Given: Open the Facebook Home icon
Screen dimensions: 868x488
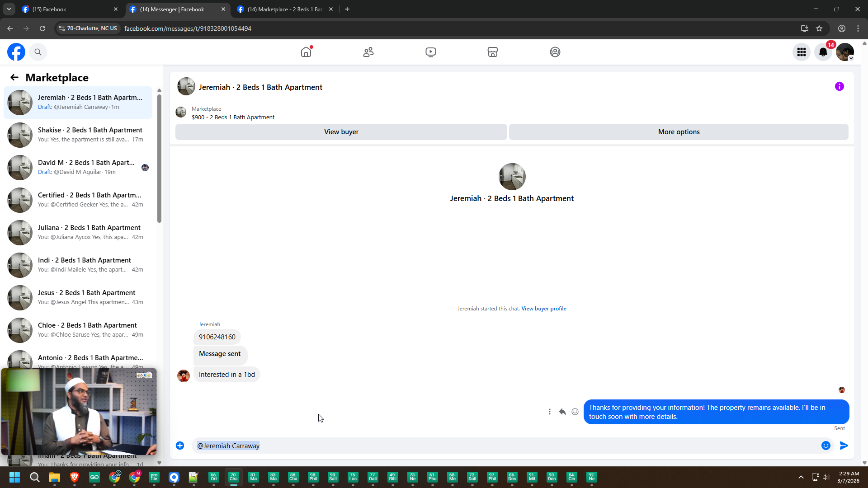Looking at the screenshot, I should point(306,52).
